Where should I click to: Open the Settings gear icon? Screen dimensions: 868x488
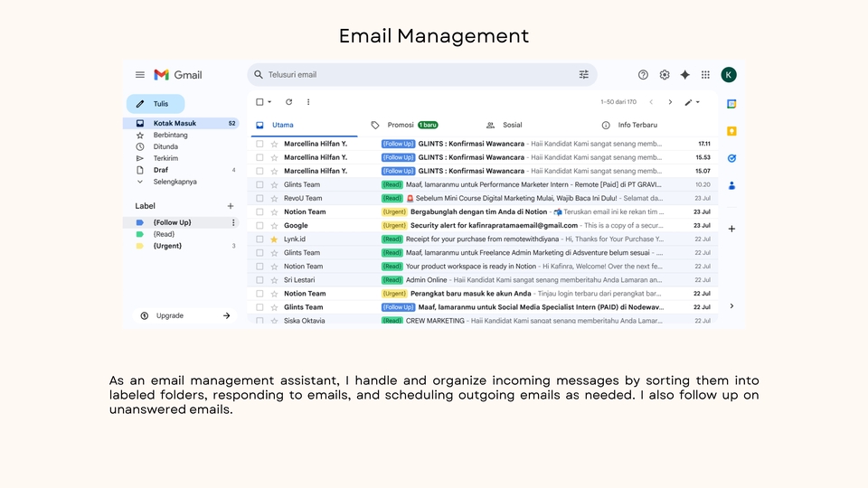665,75
